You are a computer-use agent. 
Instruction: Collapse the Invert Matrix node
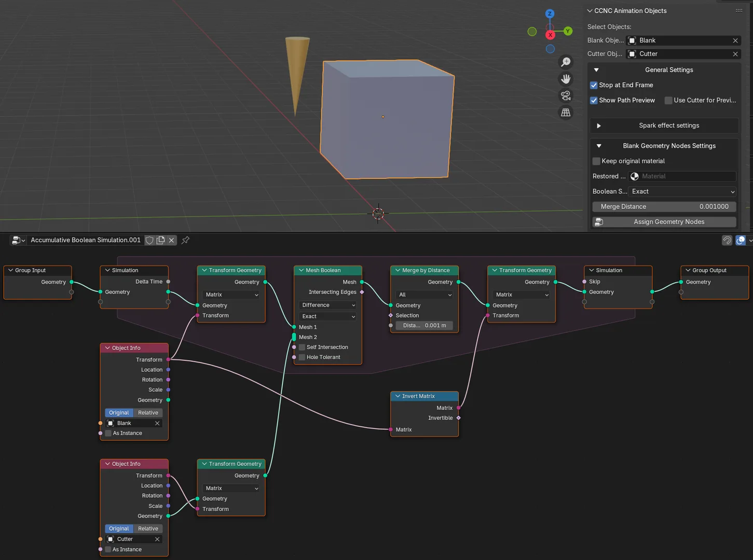(x=398, y=396)
